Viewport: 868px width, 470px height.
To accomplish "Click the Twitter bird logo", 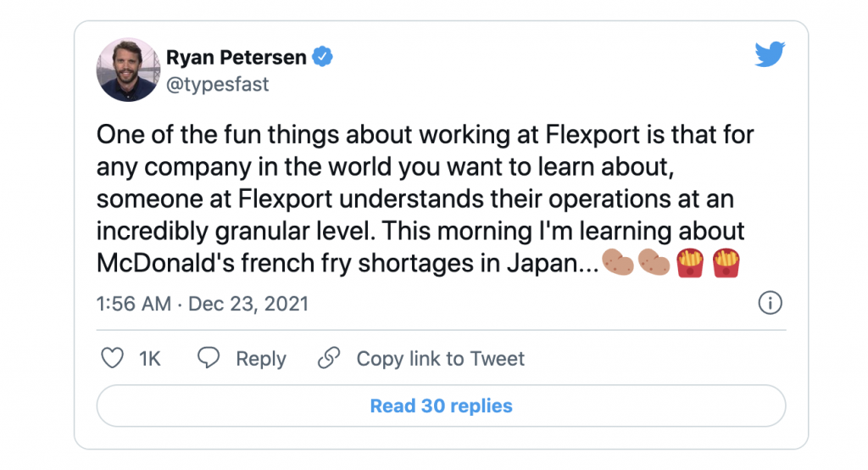I will pyautogui.click(x=770, y=56).
